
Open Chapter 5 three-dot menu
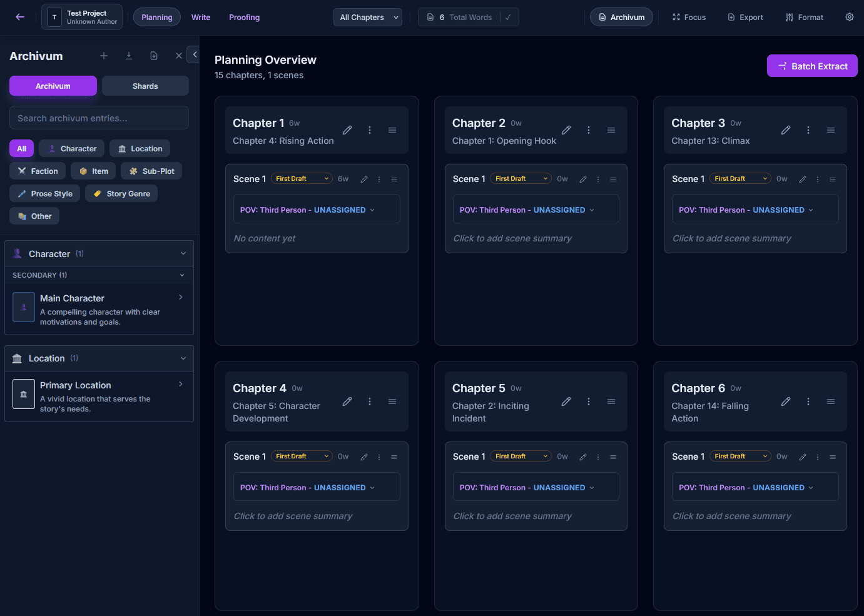click(589, 401)
